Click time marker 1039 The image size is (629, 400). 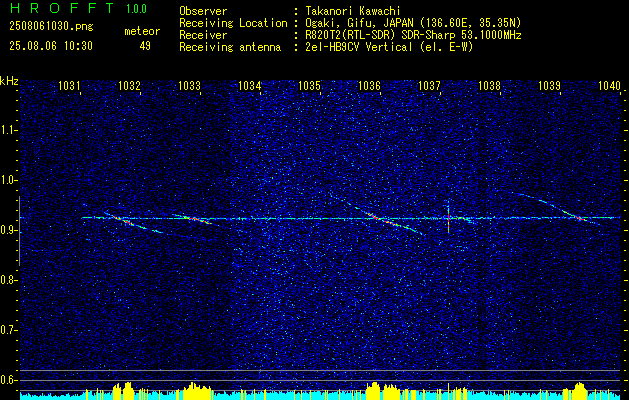(550, 85)
